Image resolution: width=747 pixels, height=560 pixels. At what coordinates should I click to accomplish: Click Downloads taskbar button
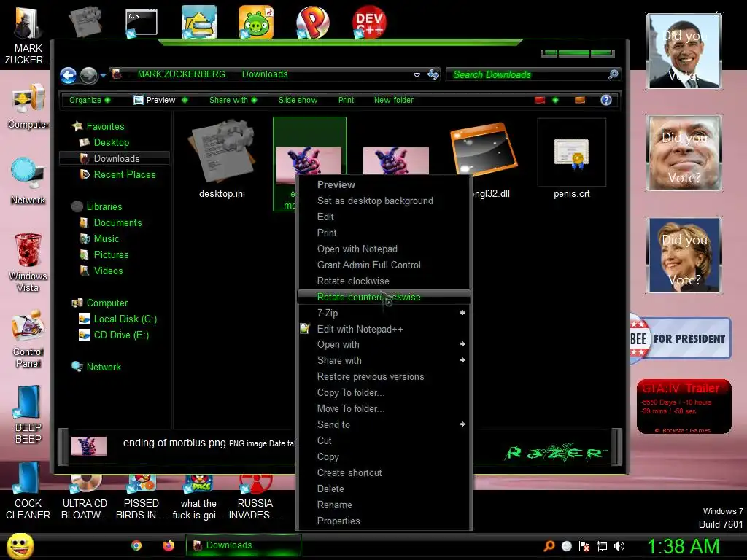point(244,545)
